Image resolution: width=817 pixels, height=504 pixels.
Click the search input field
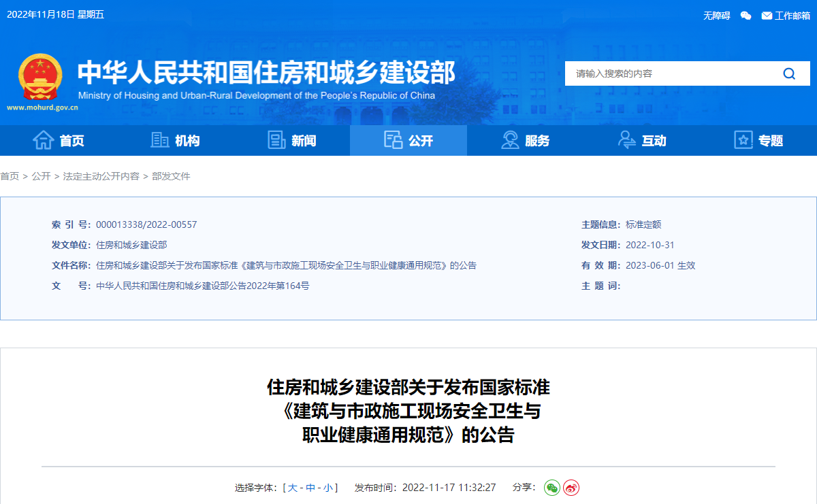[667, 73]
